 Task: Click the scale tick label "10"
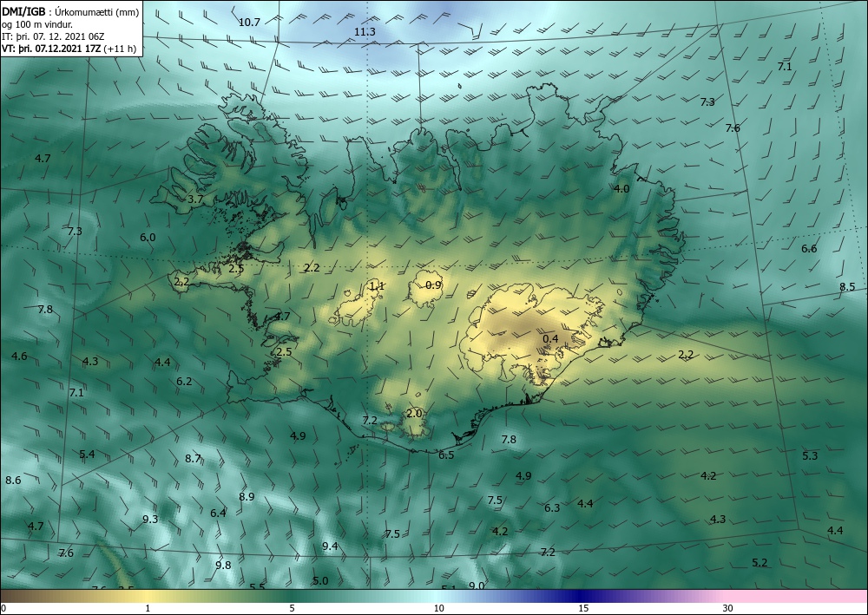(x=438, y=608)
